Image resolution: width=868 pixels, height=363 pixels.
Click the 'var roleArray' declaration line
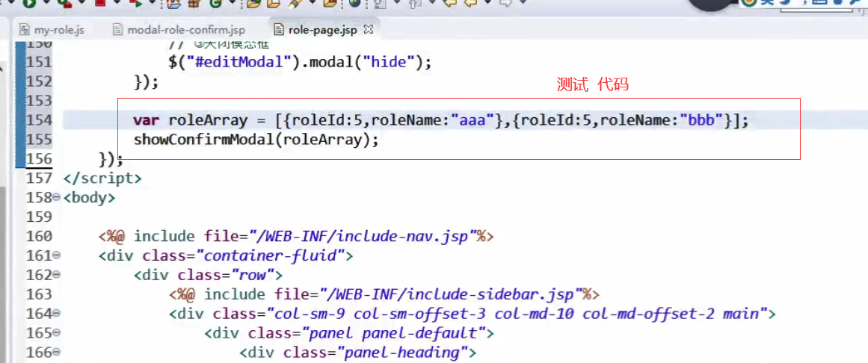click(x=440, y=120)
